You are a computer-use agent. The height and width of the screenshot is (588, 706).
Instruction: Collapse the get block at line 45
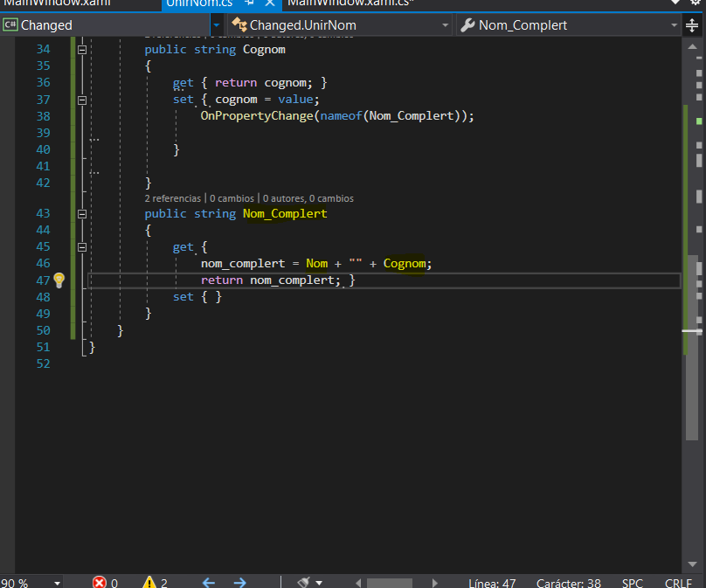pyautogui.click(x=83, y=247)
